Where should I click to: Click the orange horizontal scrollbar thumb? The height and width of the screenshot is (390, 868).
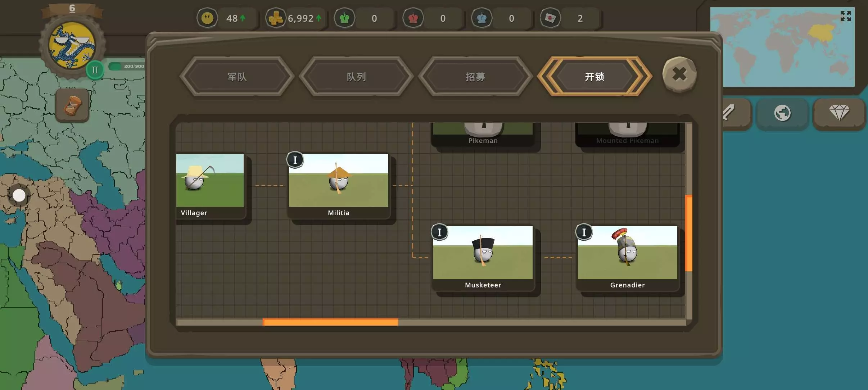[330, 322]
